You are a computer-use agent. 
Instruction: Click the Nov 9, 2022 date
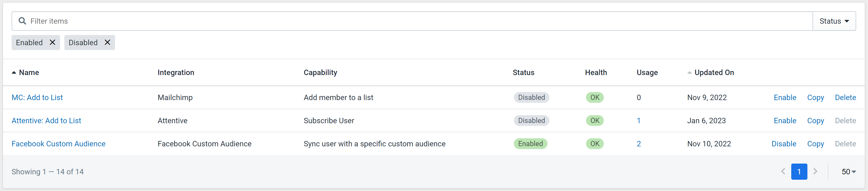[x=707, y=97]
